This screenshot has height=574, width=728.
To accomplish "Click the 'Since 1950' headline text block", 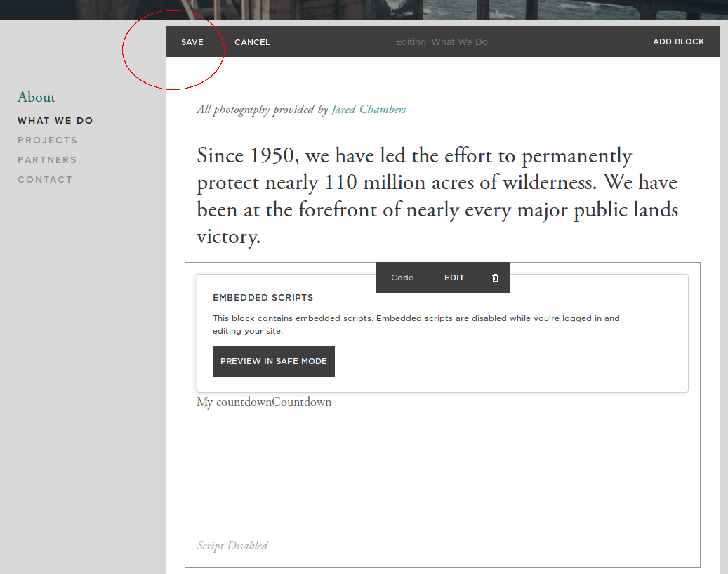I will point(437,196).
